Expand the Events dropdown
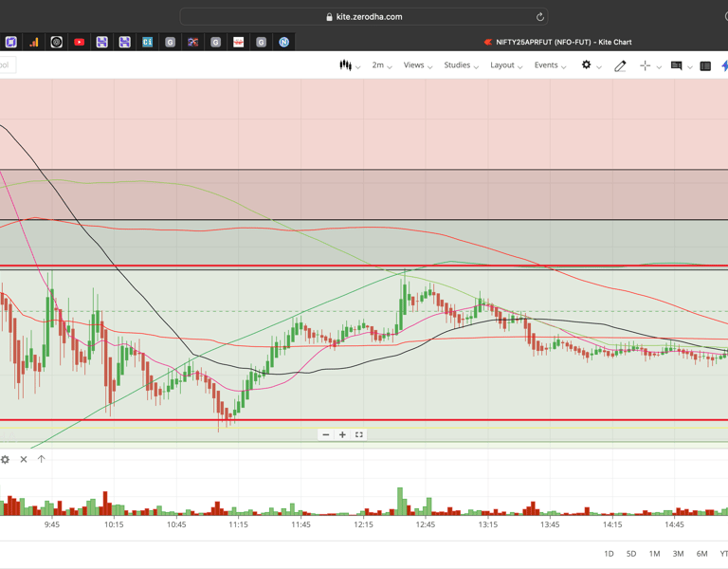This screenshot has height=569, width=728. coord(550,65)
